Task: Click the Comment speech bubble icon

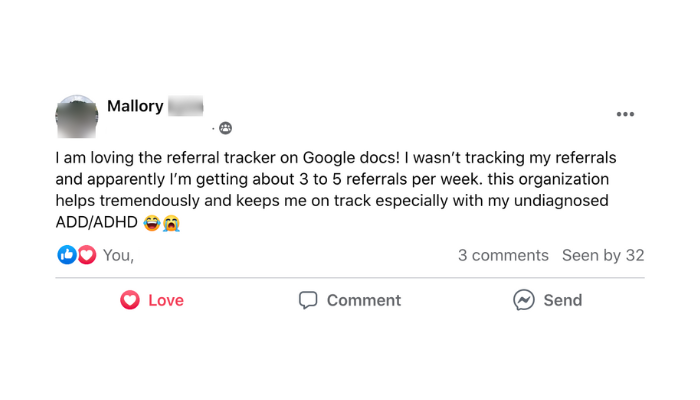Action: coord(308,300)
